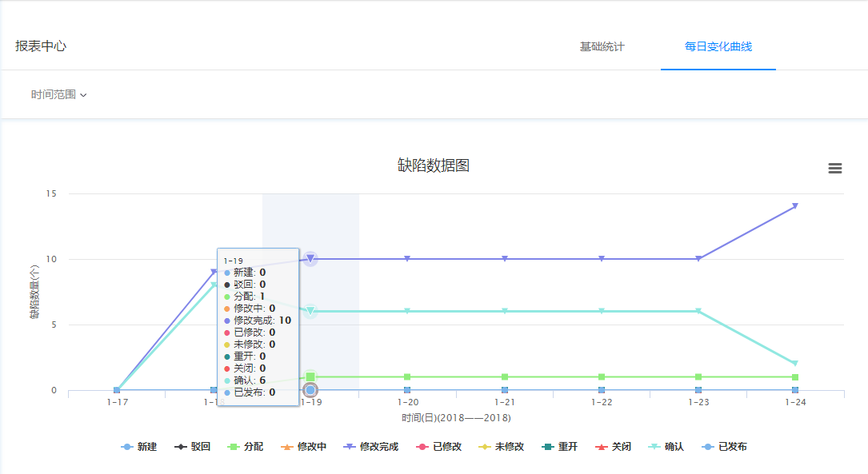Click the 重开 legend square icon
This screenshot has height=474, width=868.
pyautogui.click(x=548, y=447)
